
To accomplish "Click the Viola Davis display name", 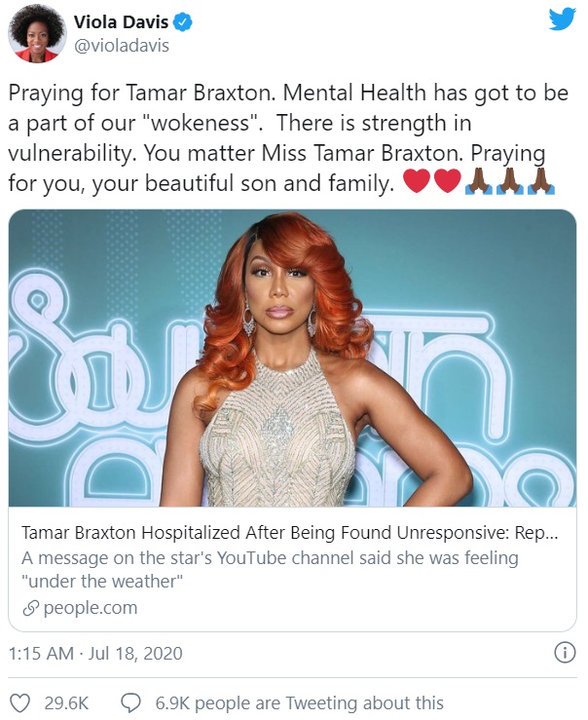I will 121,21.
